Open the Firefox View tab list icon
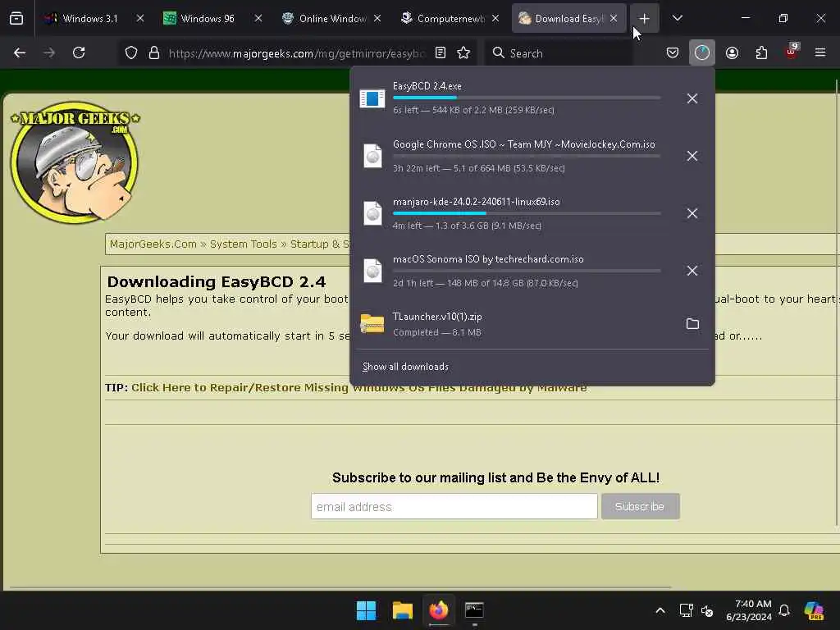 coord(16,18)
